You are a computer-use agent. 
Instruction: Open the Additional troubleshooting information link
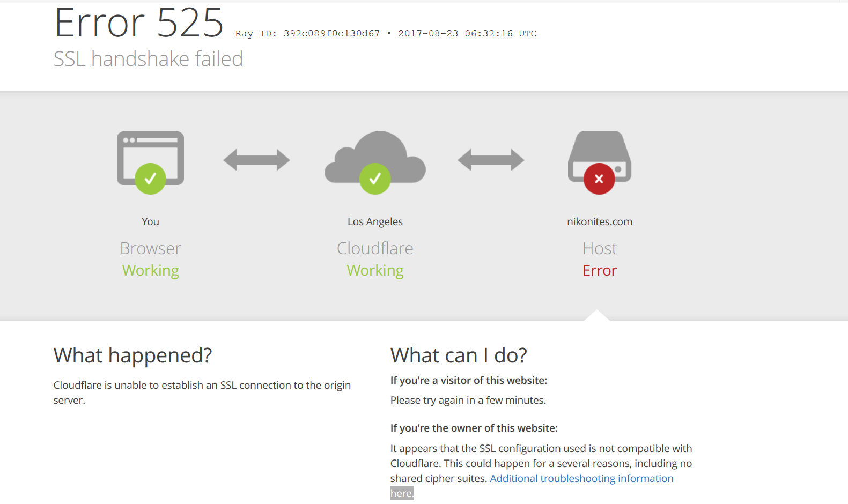[581, 478]
